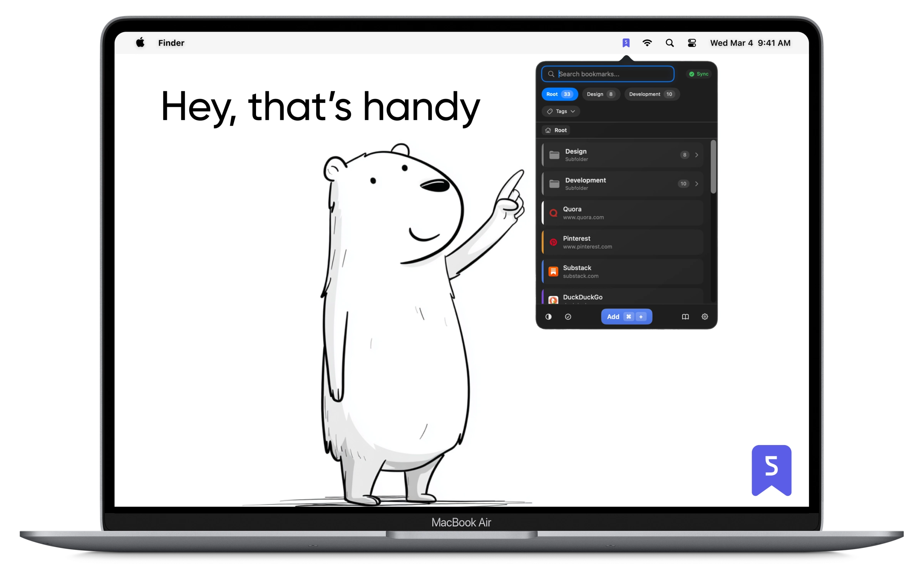
Task: Click the Design folder count badge 8
Action: click(x=685, y=155)
